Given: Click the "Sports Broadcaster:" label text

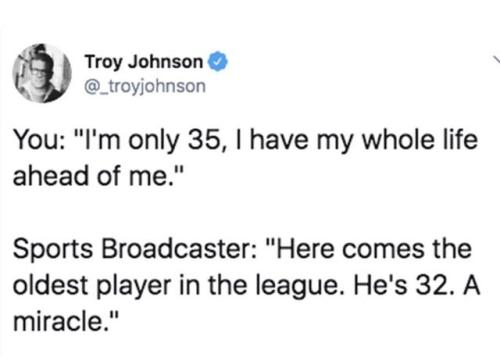Looking at the screenshot, I should click(x=135, y=250).
